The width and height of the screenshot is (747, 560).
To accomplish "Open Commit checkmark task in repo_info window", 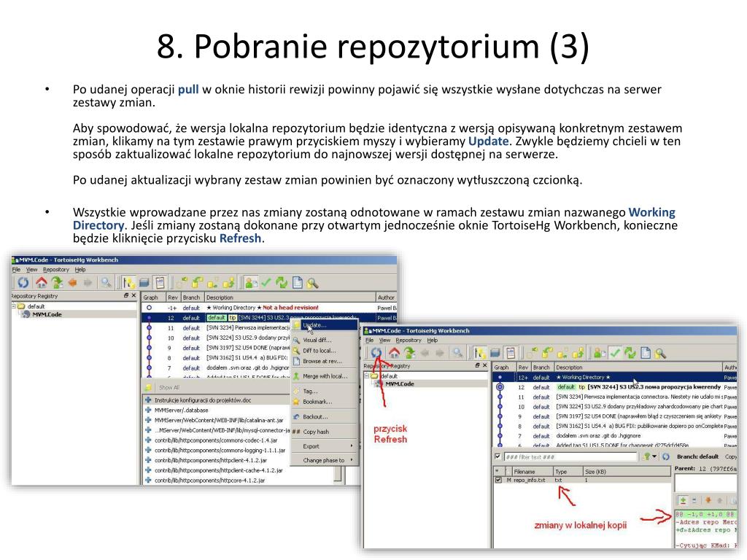I will [x=614, y=354].
